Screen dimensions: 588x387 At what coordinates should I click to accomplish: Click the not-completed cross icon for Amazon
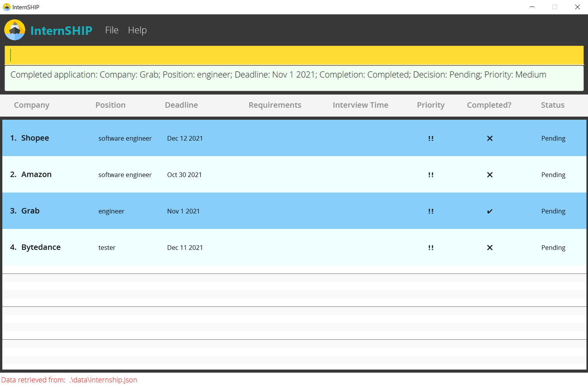click(x=490, y=175)
